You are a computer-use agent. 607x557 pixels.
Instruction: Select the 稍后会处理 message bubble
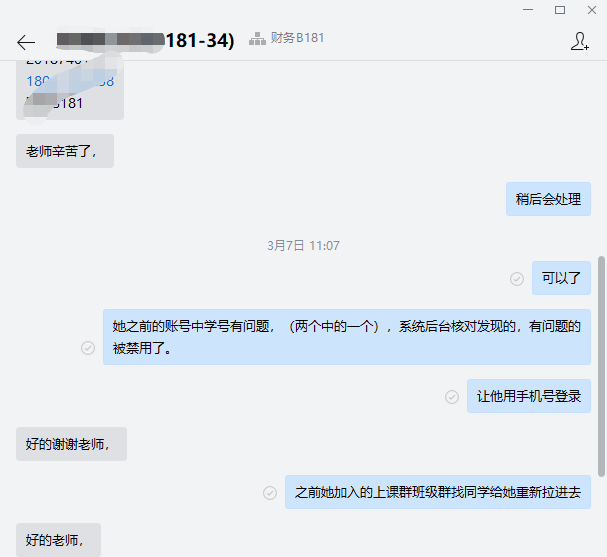click(x=548, y=199)
